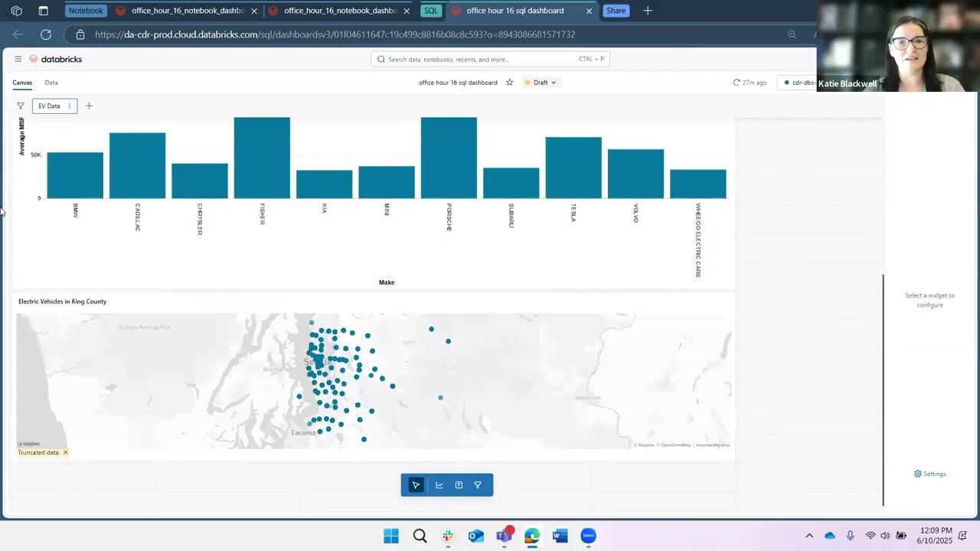
Task: Close the second notebook dashboard browser tab
Action: coord(407,11)
